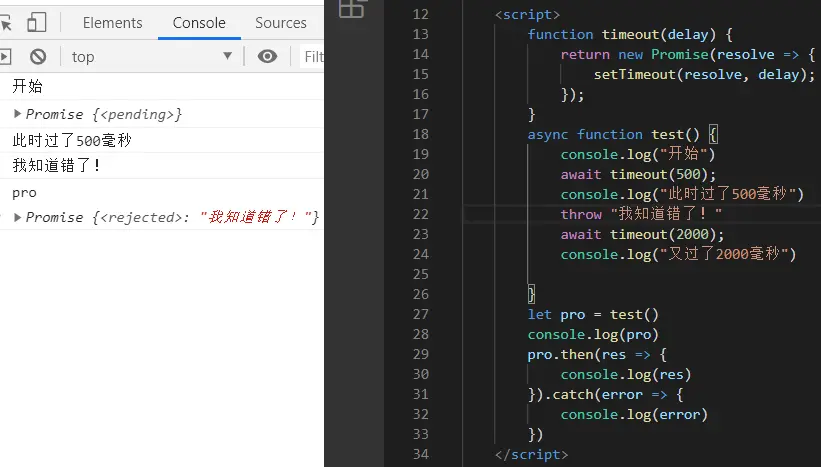Screen dimensions: 821x467
Task: Open the Sources tab
Action: click(281, 23)
